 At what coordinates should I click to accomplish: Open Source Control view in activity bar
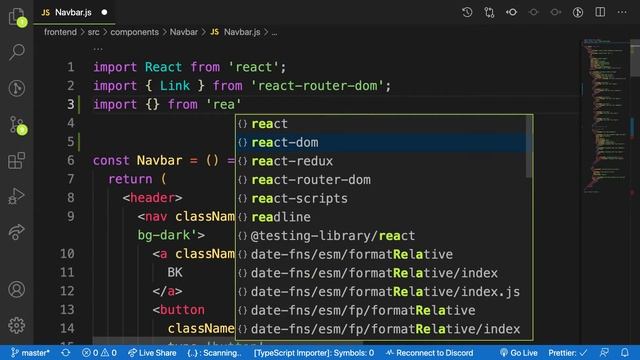(x=17, y=125)
